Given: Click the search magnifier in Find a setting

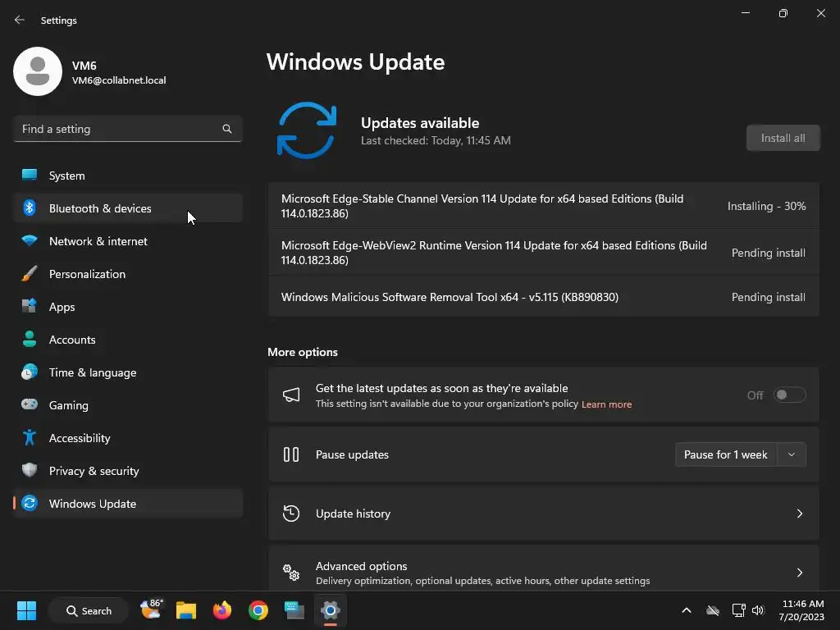Looking at the screenshot, I should (x=227, y=129).
